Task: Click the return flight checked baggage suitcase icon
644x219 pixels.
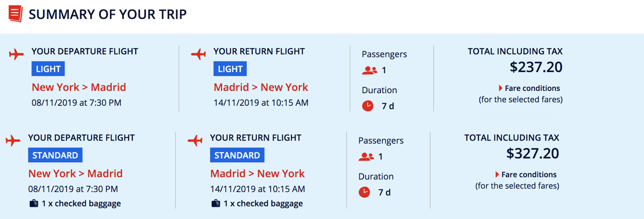Action: click(x=216, y=204)
